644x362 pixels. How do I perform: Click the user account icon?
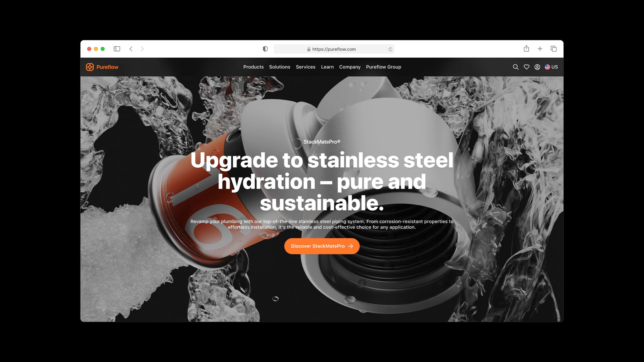[x=537, y=67]
